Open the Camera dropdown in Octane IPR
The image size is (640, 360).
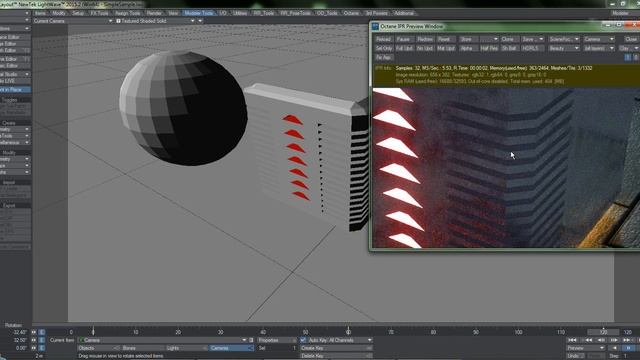click(599, 39)
